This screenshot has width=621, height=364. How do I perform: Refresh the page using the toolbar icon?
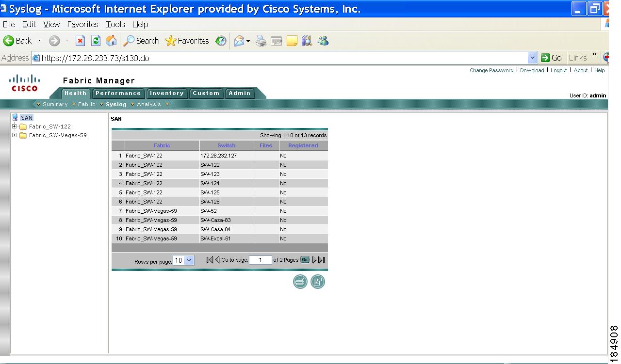pos(96,41)
